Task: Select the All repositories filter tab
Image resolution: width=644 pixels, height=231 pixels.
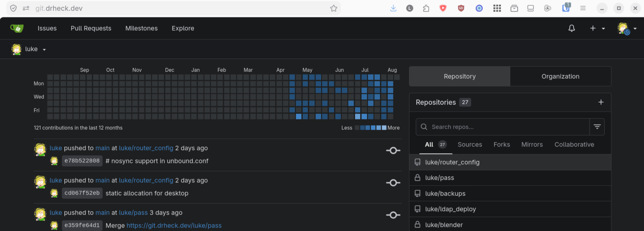Action: 435,145
